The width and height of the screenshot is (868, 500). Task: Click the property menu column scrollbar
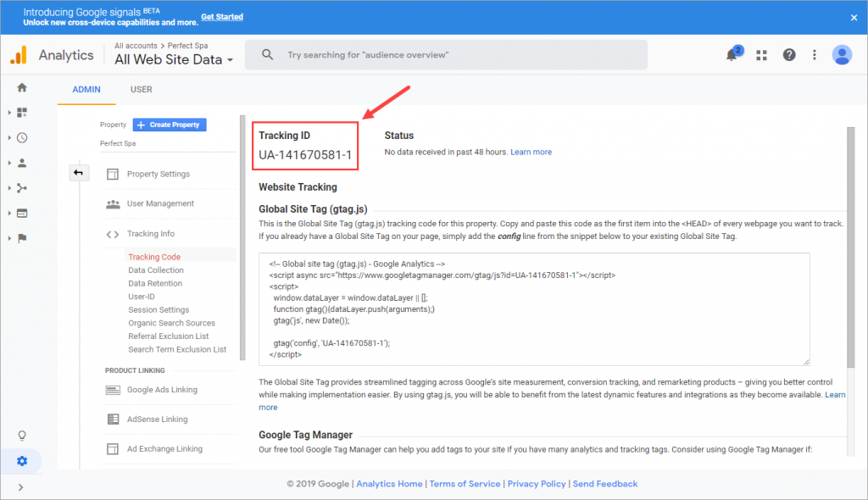242,238
